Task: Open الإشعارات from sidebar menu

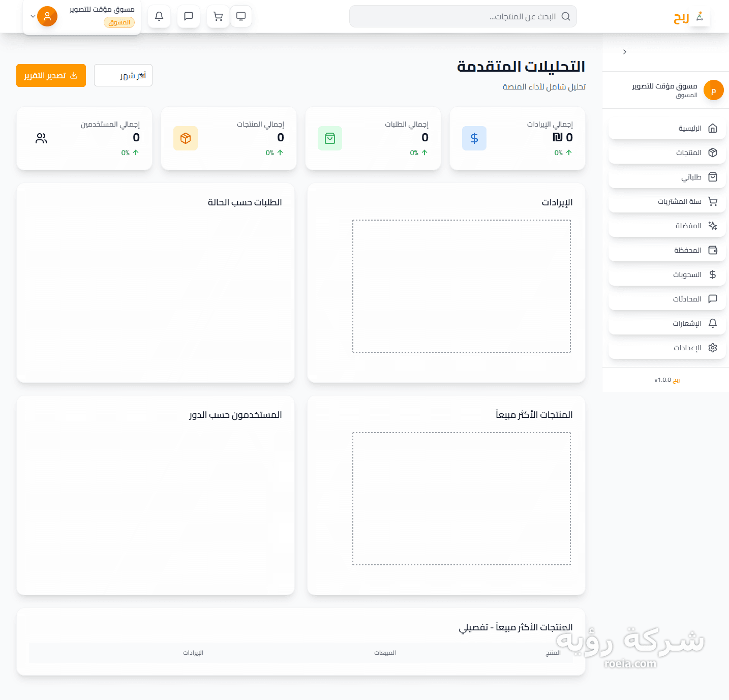Action: click(x=667, y=323)
